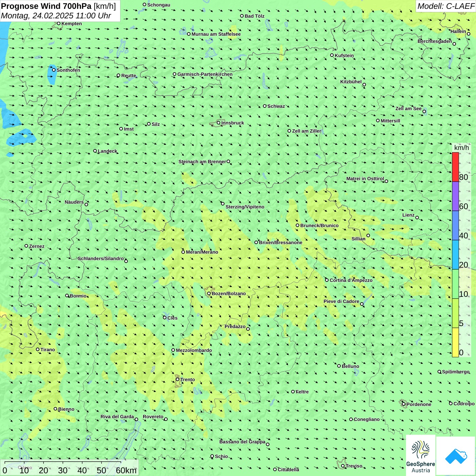Click the 'Predazzo' label
The height and width of the screenshot is (476, 476).
click(235, 327)
